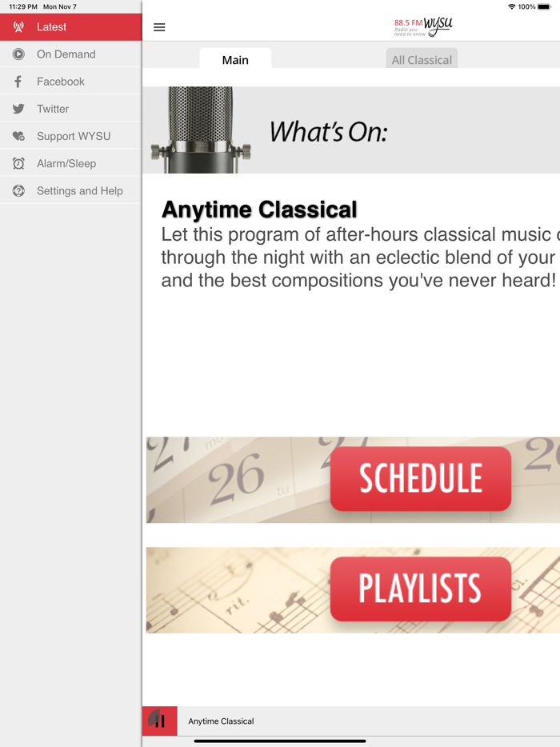Open the SCHEDULE button

(420, 479)
